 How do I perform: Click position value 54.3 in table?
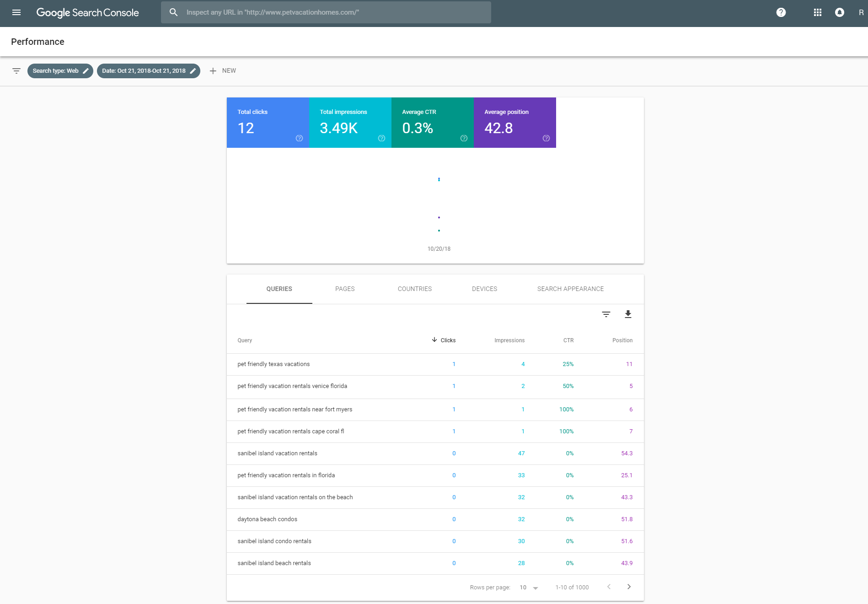click(627, 453)
